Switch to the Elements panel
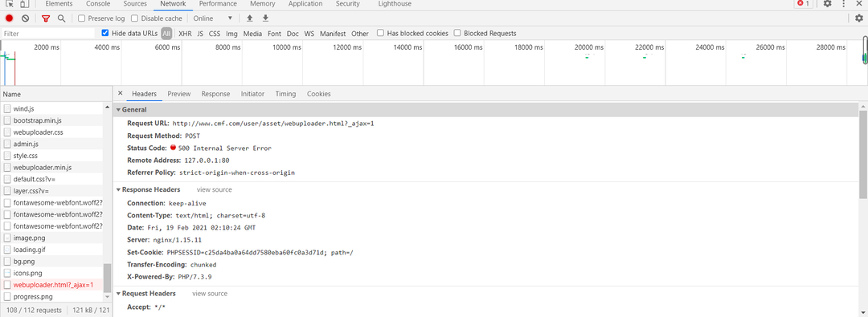 [x=59, y=4]
